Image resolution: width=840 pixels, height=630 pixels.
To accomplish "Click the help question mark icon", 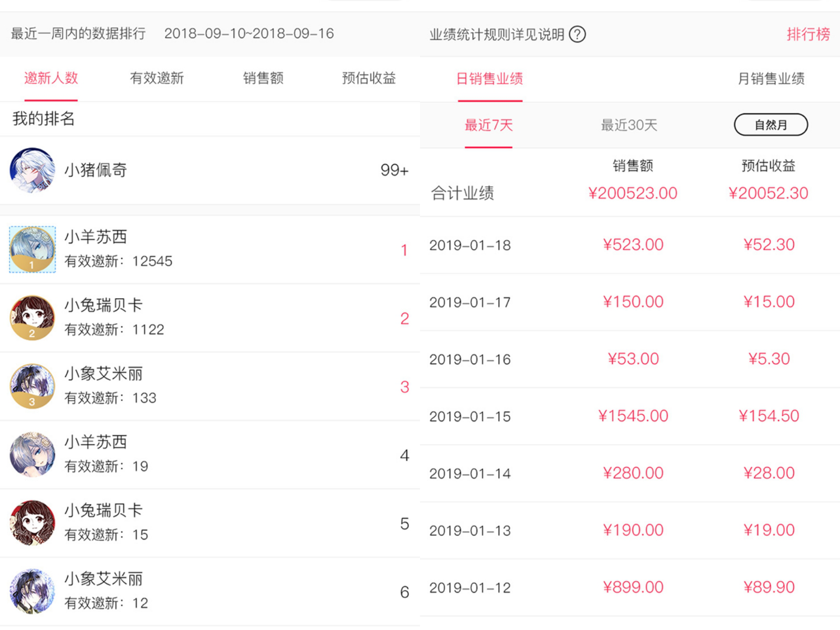I will point(577,35).
